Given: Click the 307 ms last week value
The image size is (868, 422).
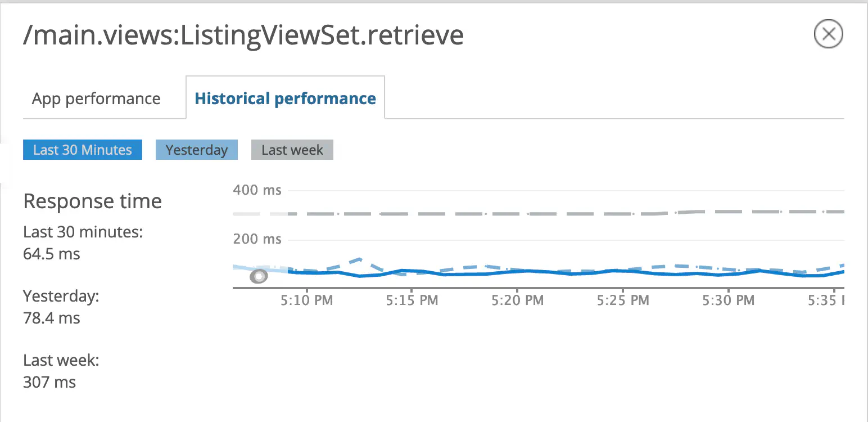Looking at the screenshot, I should pos(49,382).
